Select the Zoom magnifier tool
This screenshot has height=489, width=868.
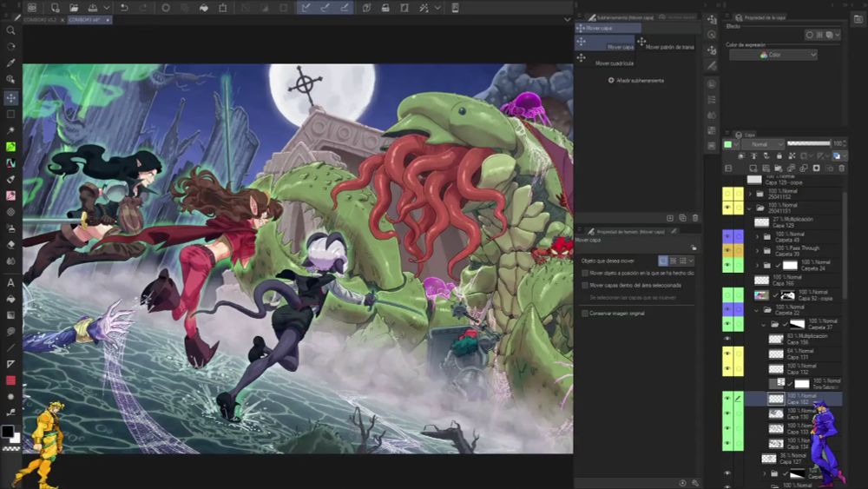10,30
